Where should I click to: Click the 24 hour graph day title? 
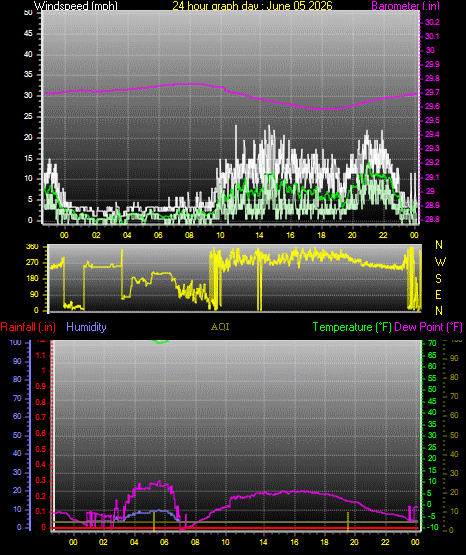252,5
